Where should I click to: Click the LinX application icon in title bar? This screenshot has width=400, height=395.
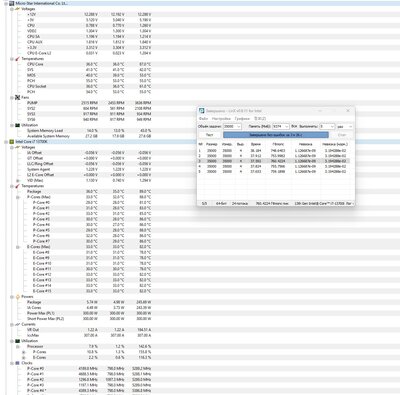(x=202, y=111)
